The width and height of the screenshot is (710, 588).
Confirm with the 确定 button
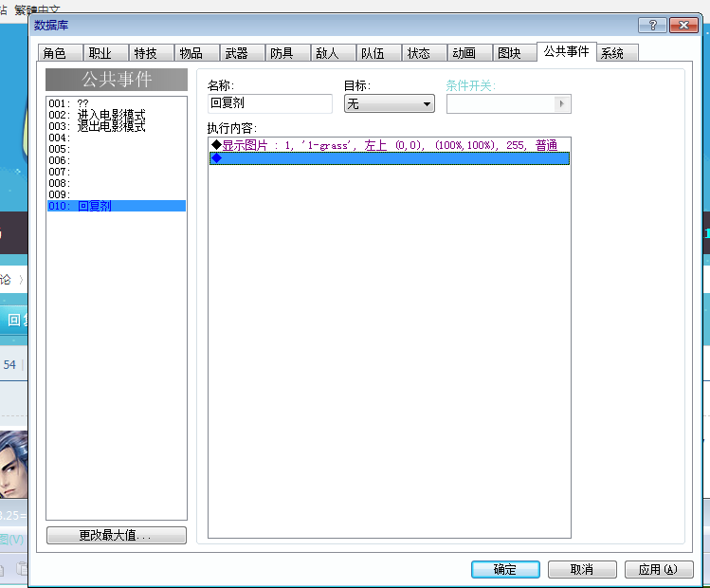[505, 569]
